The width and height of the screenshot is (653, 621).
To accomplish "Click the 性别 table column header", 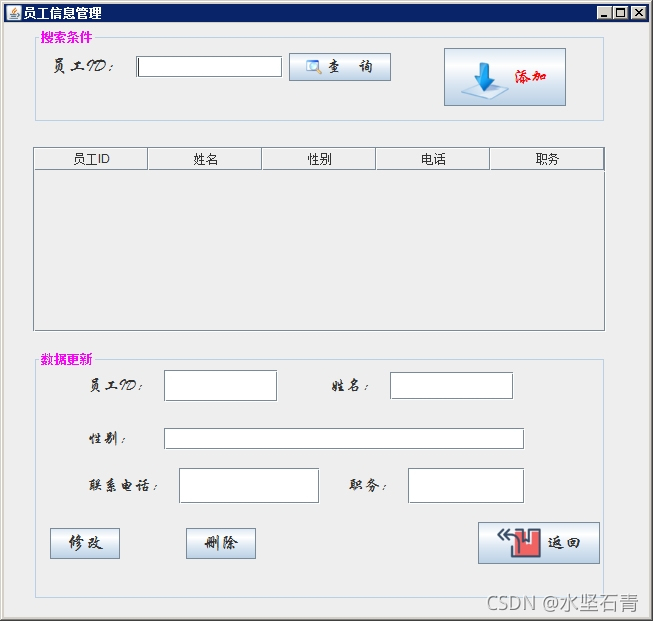I will click(x=319, y=159).
